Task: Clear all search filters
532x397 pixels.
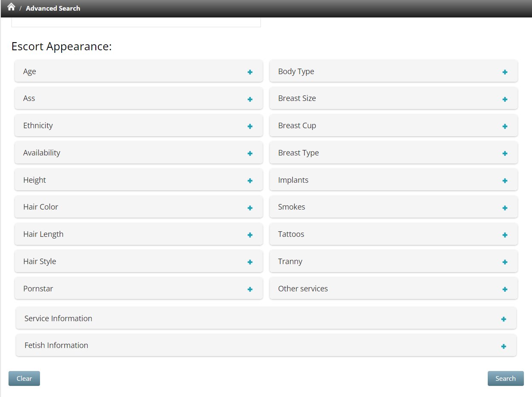Action: (x=24, y=378)
